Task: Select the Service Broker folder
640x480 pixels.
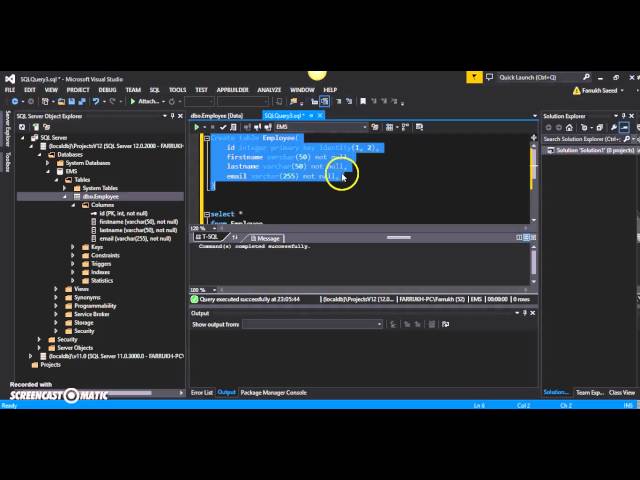Action: click(91, 314)
